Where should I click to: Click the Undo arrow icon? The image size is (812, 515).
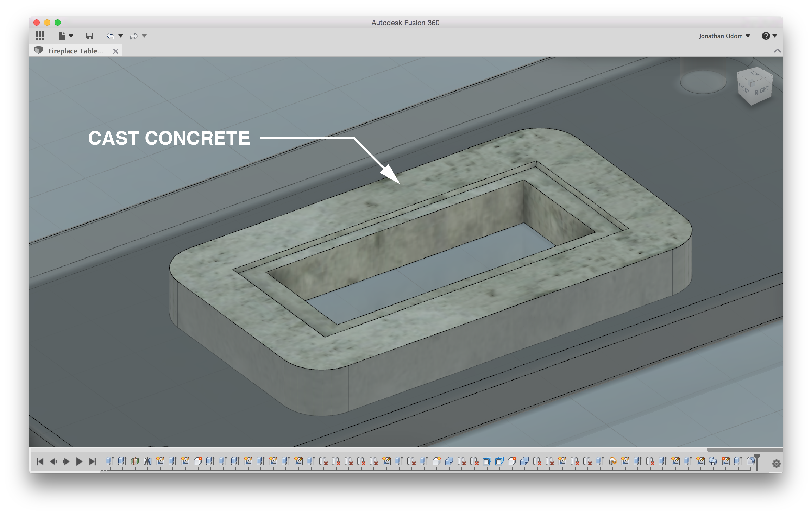click(110, 36)
